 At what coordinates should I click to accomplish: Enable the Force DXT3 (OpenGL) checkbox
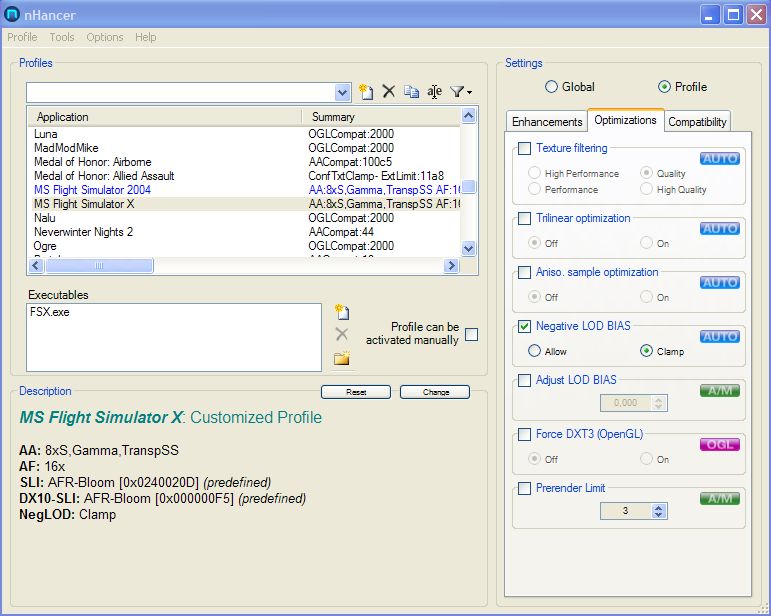click(x=525, y=434)
